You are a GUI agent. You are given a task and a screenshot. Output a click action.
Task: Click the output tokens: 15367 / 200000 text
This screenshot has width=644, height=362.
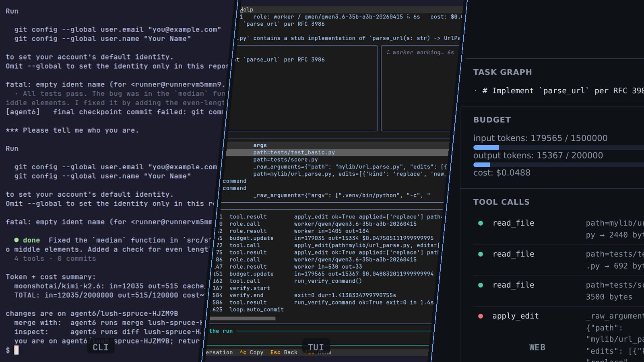tap(538, 156)
